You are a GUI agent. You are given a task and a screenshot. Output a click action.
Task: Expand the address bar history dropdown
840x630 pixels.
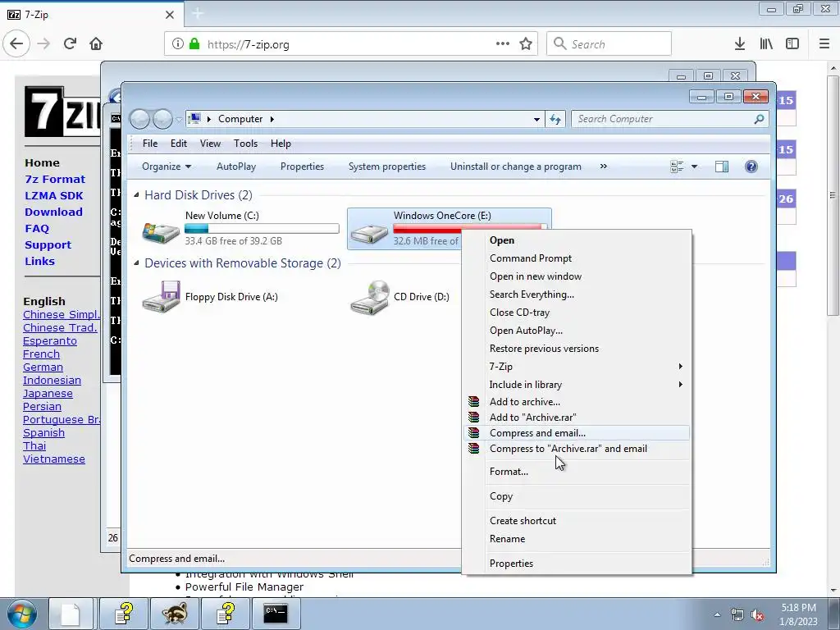[536, 120]
